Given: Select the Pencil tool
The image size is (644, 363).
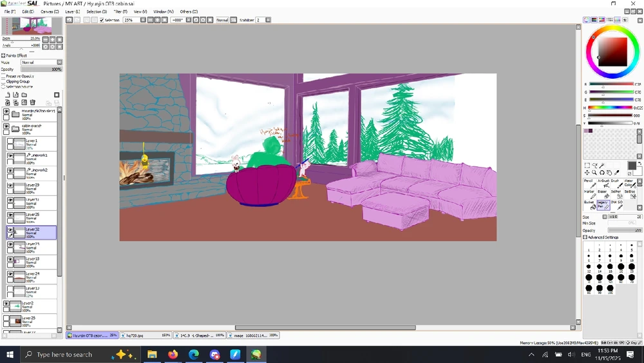Looking at the screenshot, I should (x=589, y=183).
